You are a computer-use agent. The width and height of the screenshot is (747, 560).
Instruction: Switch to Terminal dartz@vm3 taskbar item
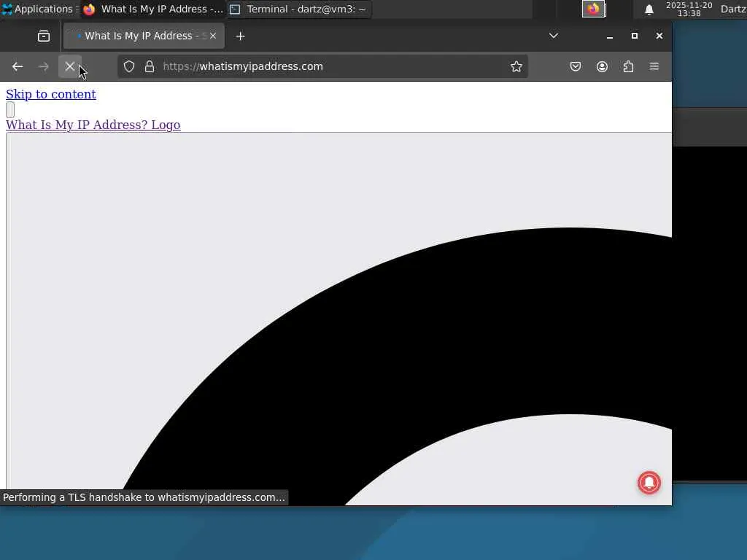click(299, 9)
